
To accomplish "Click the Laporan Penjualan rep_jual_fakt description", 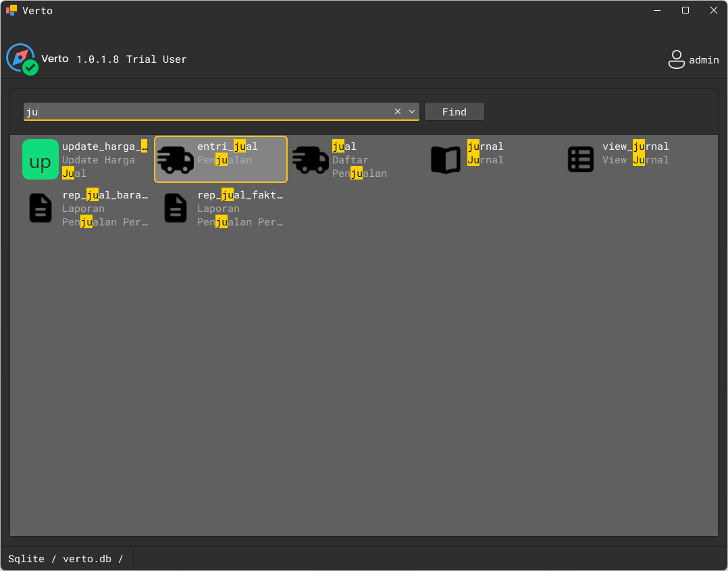I will click(240, 215).
